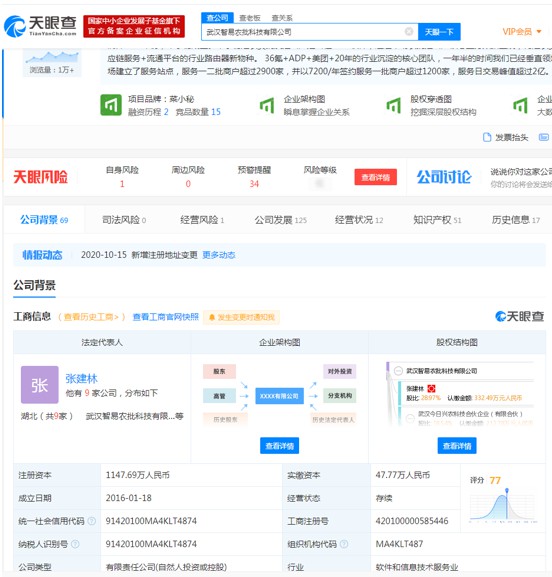
Task: Click the 预警提醒 count 34
Action: pyautogui.click(x=254, y=184)
